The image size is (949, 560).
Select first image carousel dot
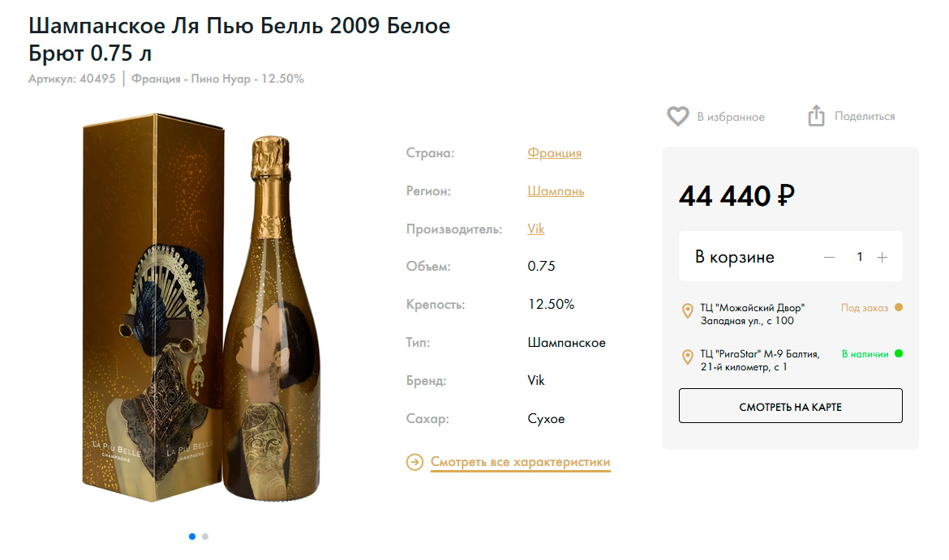[192, 536]
